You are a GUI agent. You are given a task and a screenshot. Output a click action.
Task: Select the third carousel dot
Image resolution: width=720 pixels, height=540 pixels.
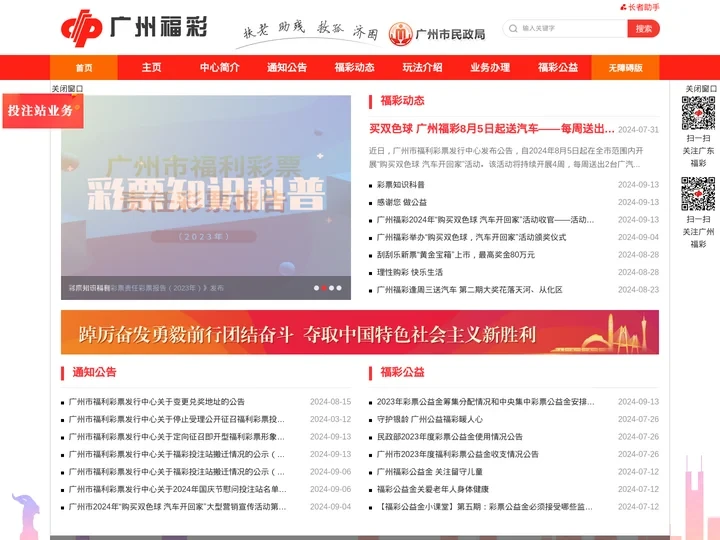click(x=332, y=288)
